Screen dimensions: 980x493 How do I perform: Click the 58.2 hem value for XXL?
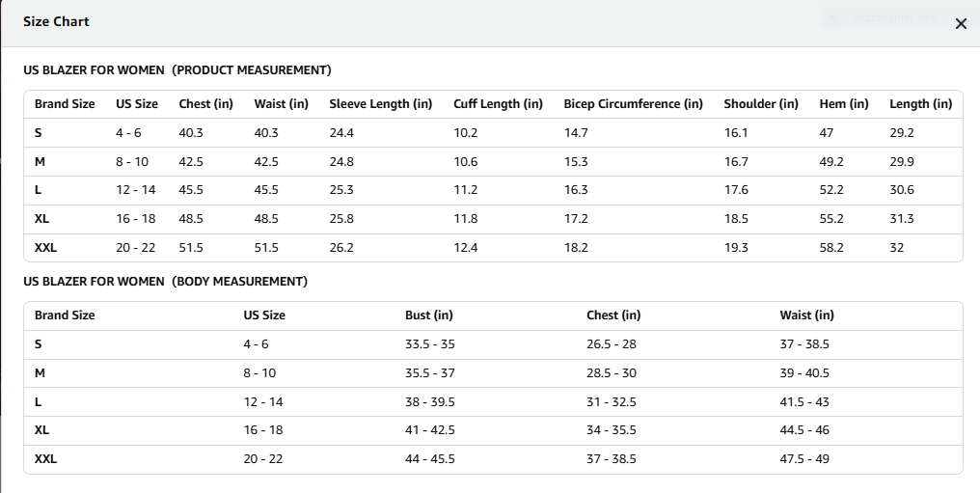pos(831,247)
